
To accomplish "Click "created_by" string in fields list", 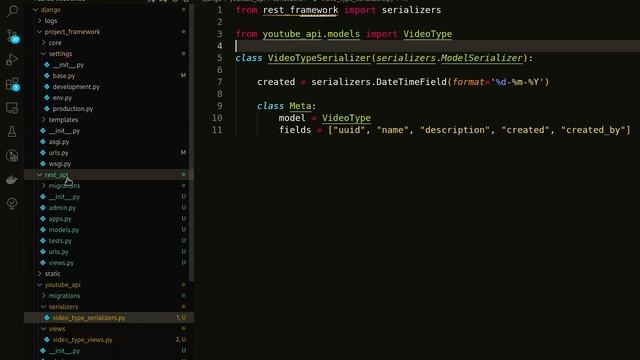I will coord(593,130).
